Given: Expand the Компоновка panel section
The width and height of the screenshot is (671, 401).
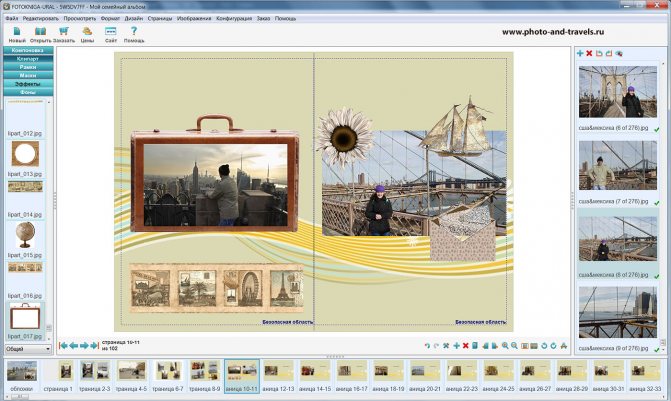Looking at the screenshot, I should tap(27, 50).
